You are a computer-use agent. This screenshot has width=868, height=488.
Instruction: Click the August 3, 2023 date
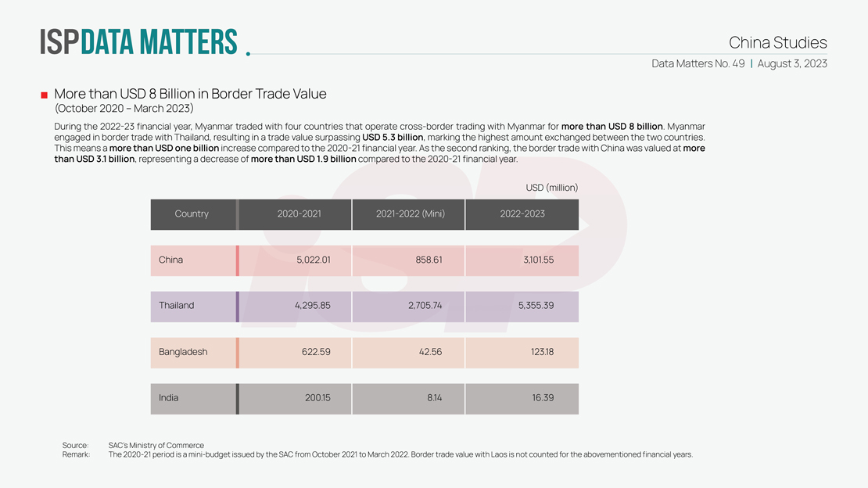click(791, 63)
